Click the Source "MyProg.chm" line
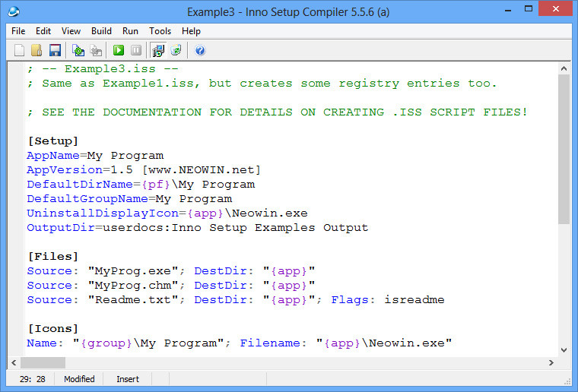The width and height of the screenshot is (578, 392). click(171, 285)
